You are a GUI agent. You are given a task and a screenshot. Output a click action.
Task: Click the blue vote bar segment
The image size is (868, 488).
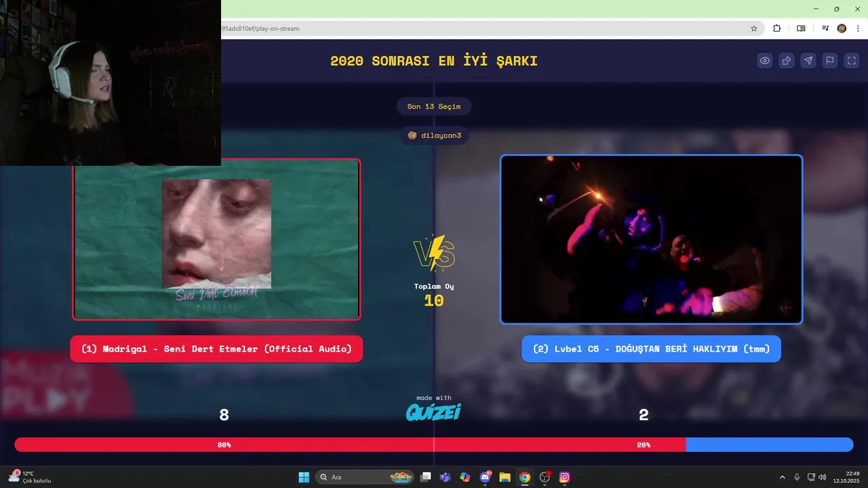tap(769, 445)
